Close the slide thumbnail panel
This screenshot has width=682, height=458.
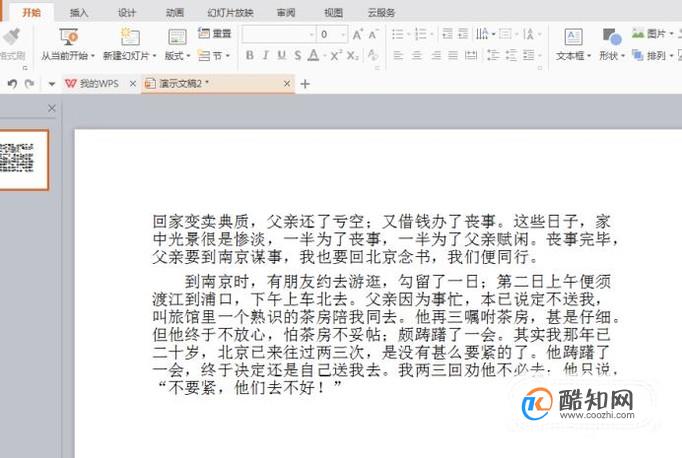click(51, 108)
